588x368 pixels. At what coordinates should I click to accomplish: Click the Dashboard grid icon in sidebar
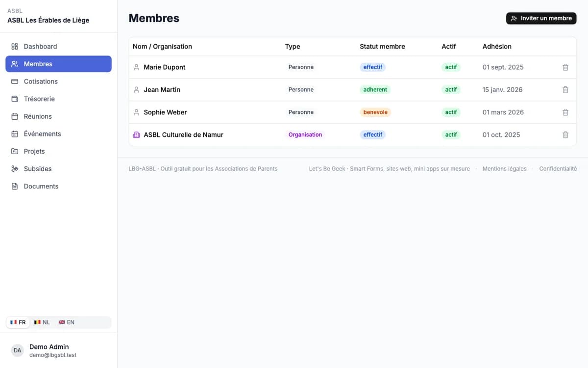[15, 47]
